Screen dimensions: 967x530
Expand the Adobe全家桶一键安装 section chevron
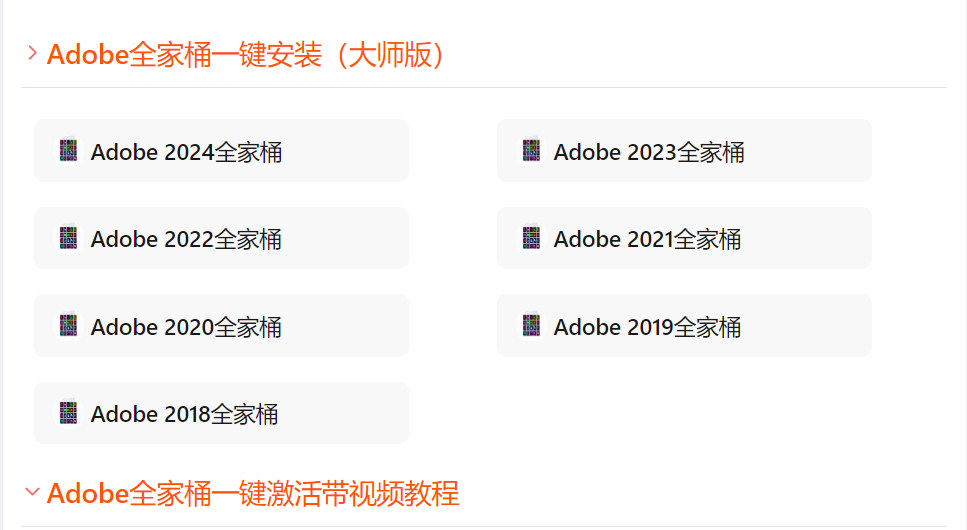tap(33, 53)
